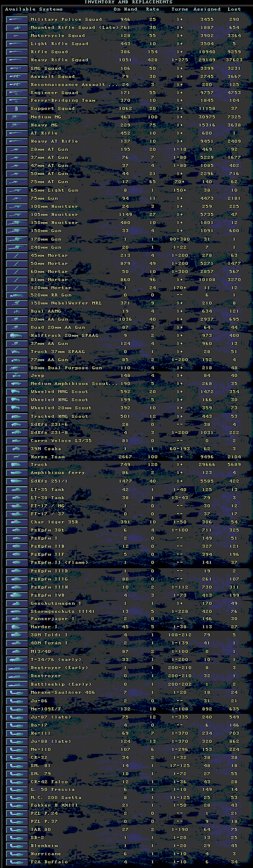Select the Truck 37mm SPAAG name
The image size is (253, 868).
(x=58, y=352)
